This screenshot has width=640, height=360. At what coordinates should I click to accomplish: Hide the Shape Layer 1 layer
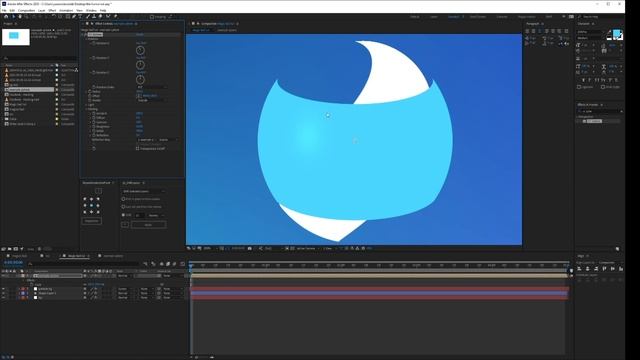3,293
